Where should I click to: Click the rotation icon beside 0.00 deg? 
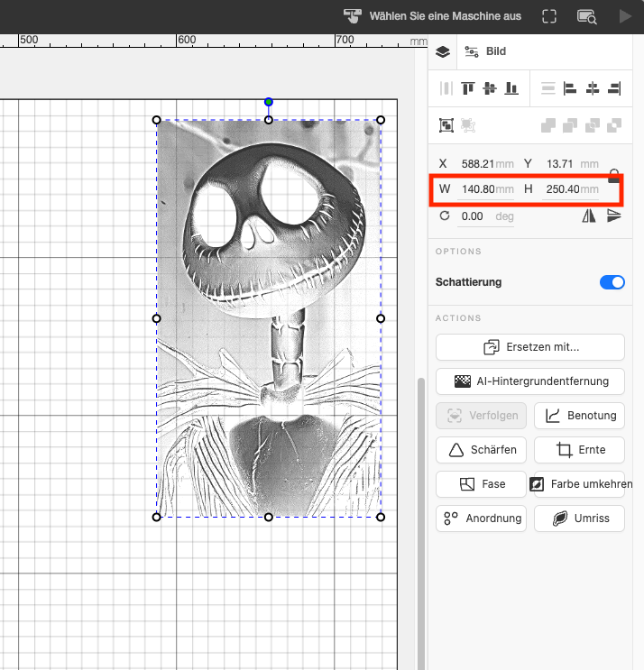(x=445, y=216)
